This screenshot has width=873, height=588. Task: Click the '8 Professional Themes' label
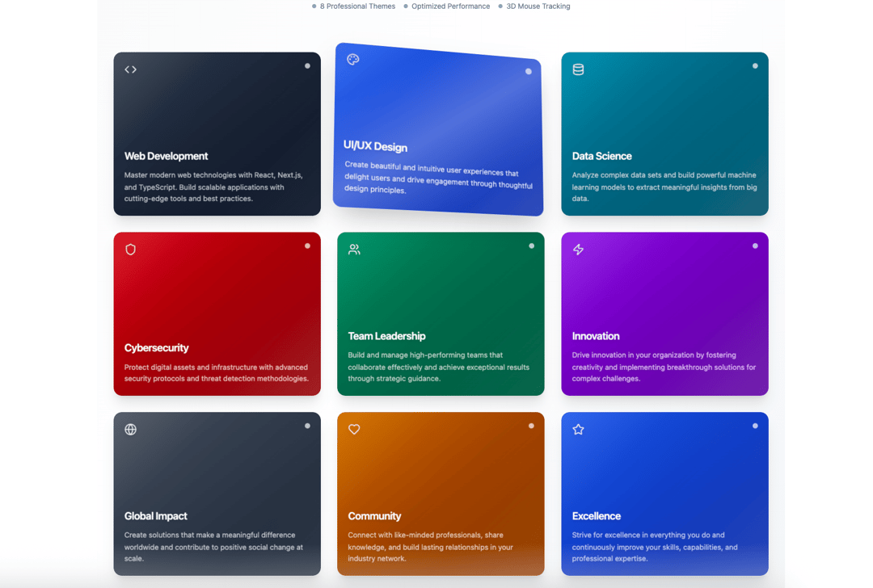click(x=357, y=6)
